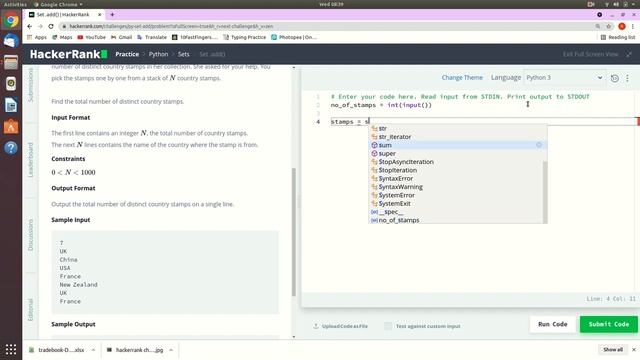640x360 pixels.
Task: Select '__spec__' suggestion
Action: (x=457, y=212)
